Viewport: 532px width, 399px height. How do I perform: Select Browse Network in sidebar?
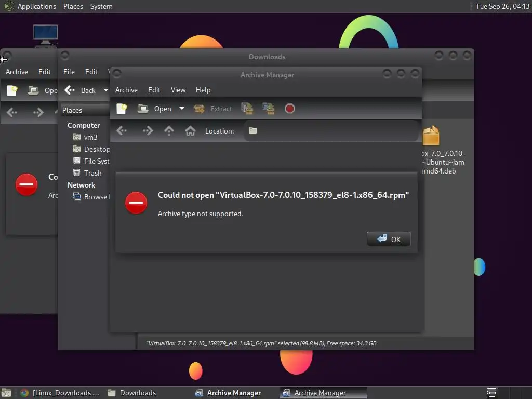(x=91, y=197)
